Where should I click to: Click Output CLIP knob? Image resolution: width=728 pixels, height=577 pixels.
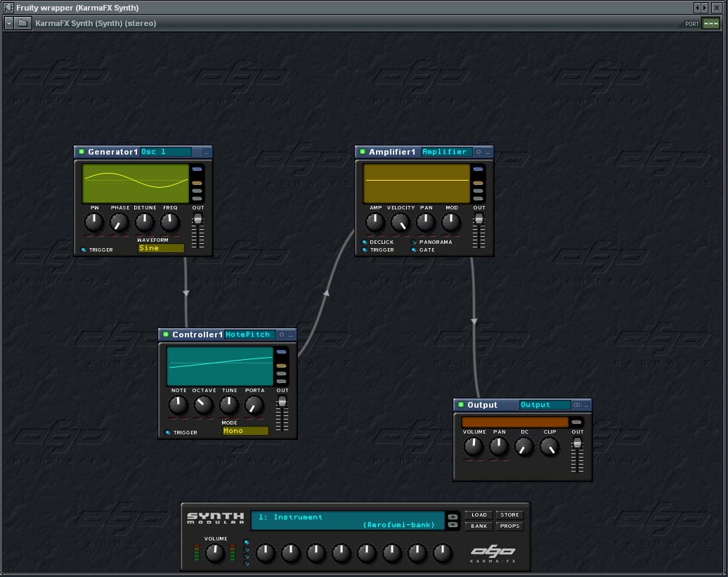coord(550,446)
